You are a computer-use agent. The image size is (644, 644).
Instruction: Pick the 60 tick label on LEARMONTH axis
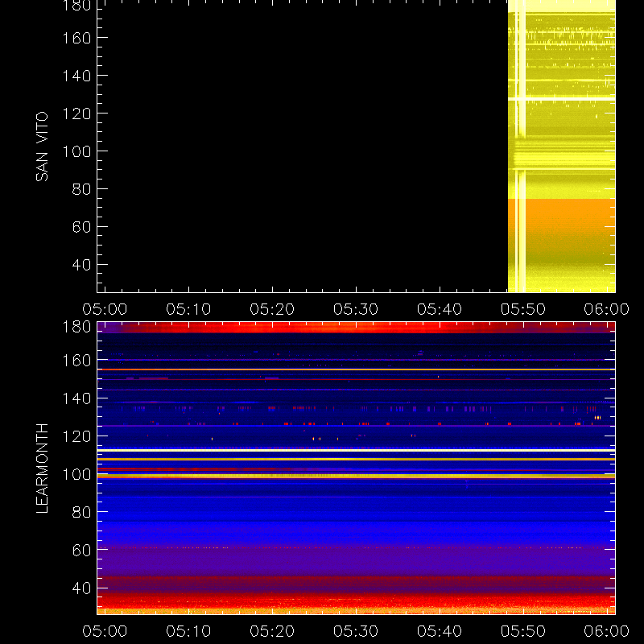pos(81,551)
